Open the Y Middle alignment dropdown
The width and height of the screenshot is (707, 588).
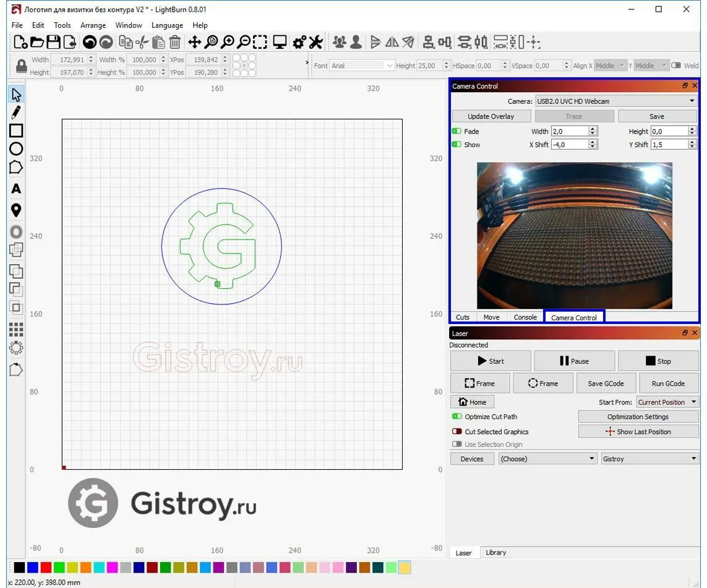(651, 66)
